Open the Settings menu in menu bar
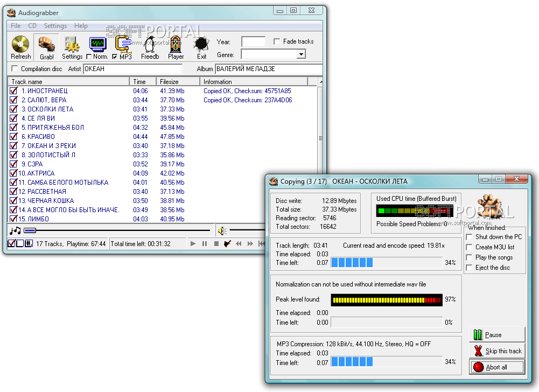 pyautogui.click(x=55, y=26)
